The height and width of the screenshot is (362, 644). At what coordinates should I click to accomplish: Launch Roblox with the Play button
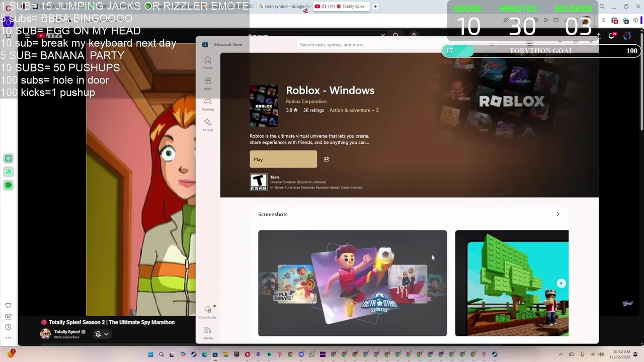[283, 159]
